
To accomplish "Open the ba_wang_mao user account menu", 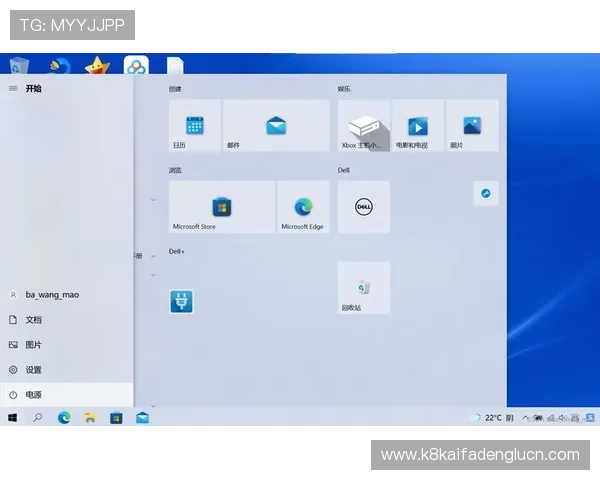I will click(67, 295).
